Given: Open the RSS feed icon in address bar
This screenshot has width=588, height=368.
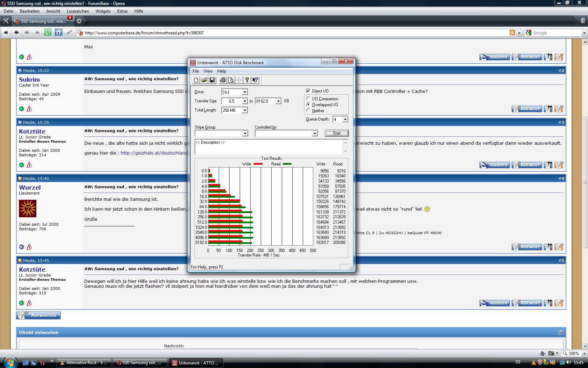Looking at the screenshot, I should tap(512, 33).
